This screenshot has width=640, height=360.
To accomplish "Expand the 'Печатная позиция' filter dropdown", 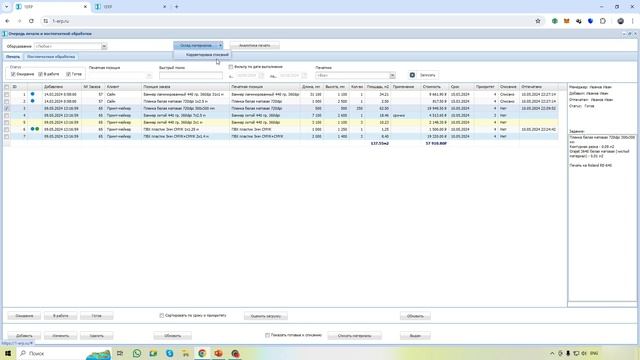I will pyautogui.click(x=149, y=76).
